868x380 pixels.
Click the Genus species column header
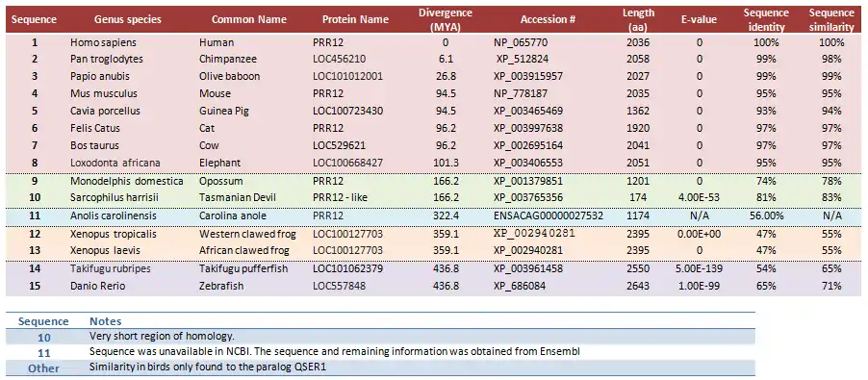coord(127,20)
